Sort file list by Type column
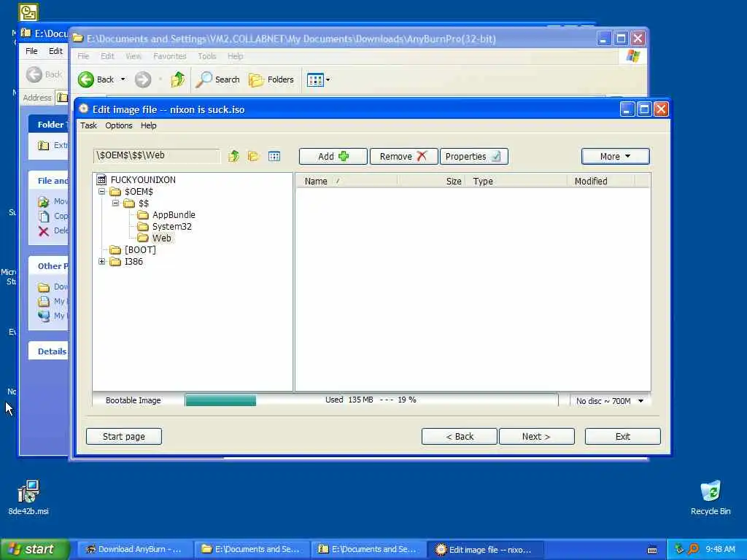This screenshot has width=747, height=560. pyautogui.click(x=518, y=181)
